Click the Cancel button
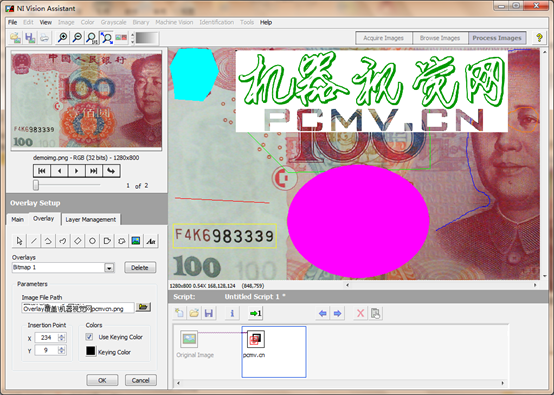 [141, 380]
